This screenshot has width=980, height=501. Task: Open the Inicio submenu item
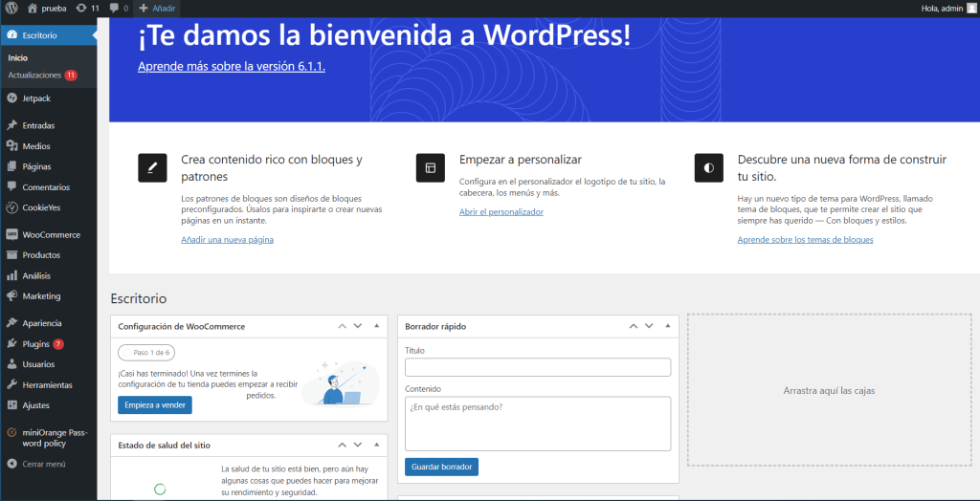pos(18,58)
